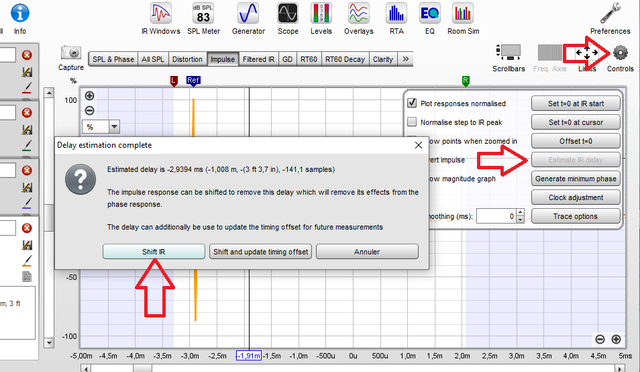Select the Impulse tab
The height and width of the screenshot is (372, 640).
coord(222,59)
